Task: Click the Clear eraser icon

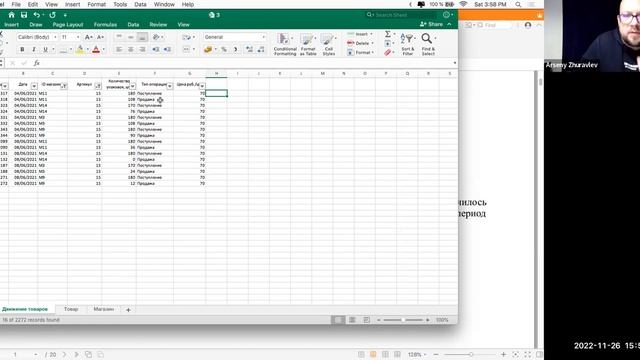Action: pyautogui.click(x=388, y=52)
